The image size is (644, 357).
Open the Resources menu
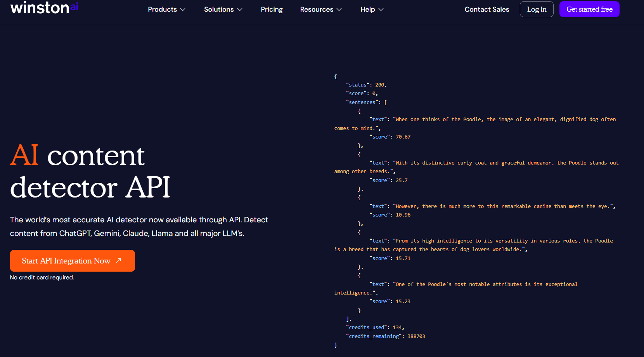pyautogui.click(x=321, y=9)
